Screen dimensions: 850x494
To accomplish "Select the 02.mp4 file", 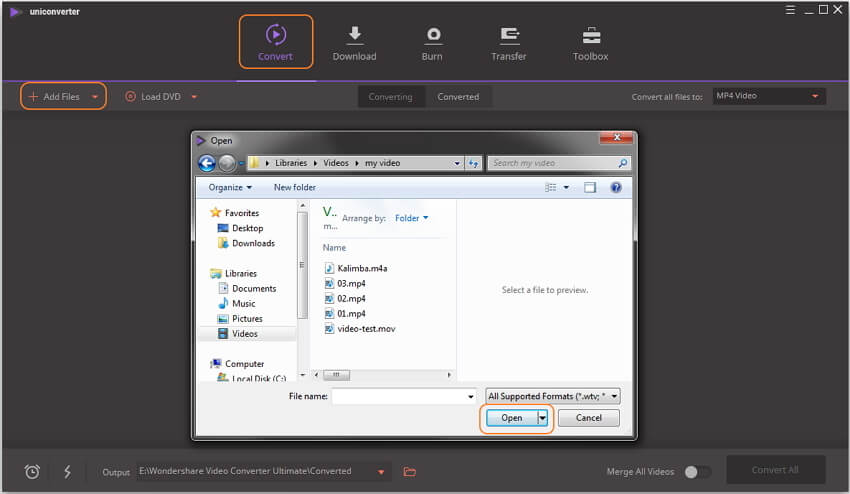I will (345, 298).
